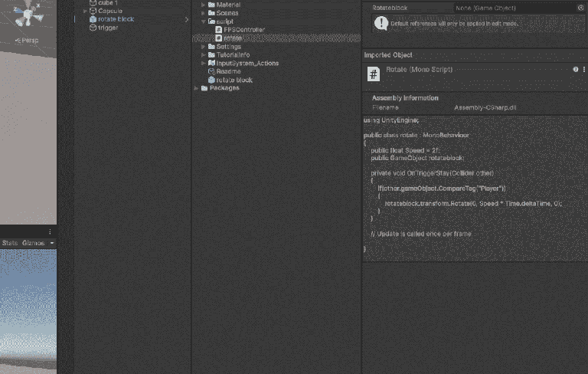588x374 pixels.
Task: Collapse the script folder
Action: click(x=203, y=21)
